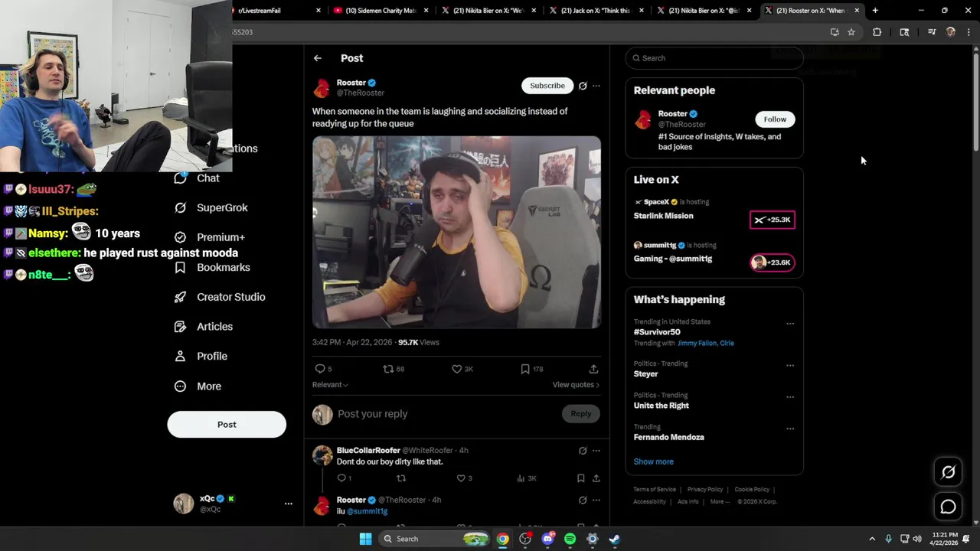Open Bookmarks in the X sidebar
Image resolution: width=980 pixels, height=551 pixels.
[212, 267]
